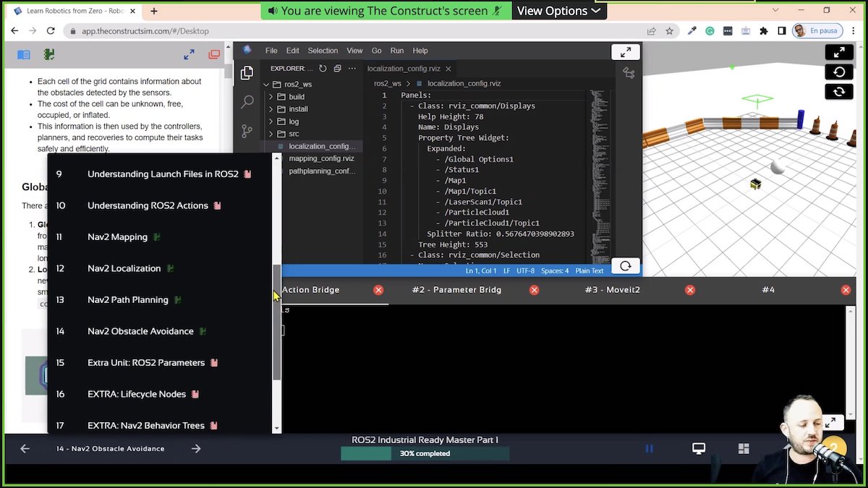Close terminal tab #3 - Moveit2
The width and height of the screenshot is (868, 488).
click(x=690, y=290)
